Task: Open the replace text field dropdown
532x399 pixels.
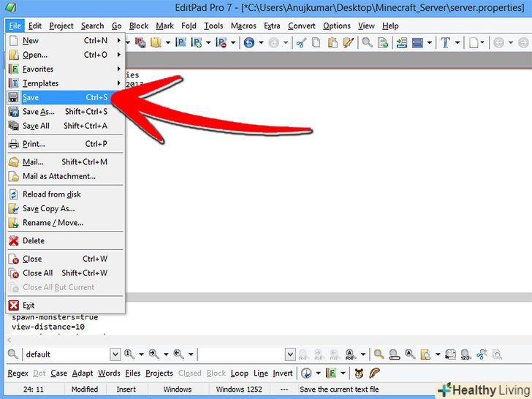Action: pos(290,354)
